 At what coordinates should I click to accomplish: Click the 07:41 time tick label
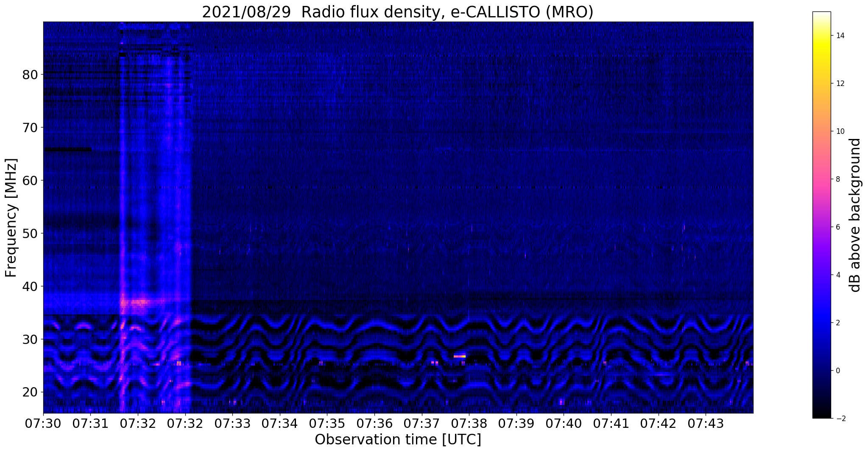pyautogui.click(x=611, y=424)
